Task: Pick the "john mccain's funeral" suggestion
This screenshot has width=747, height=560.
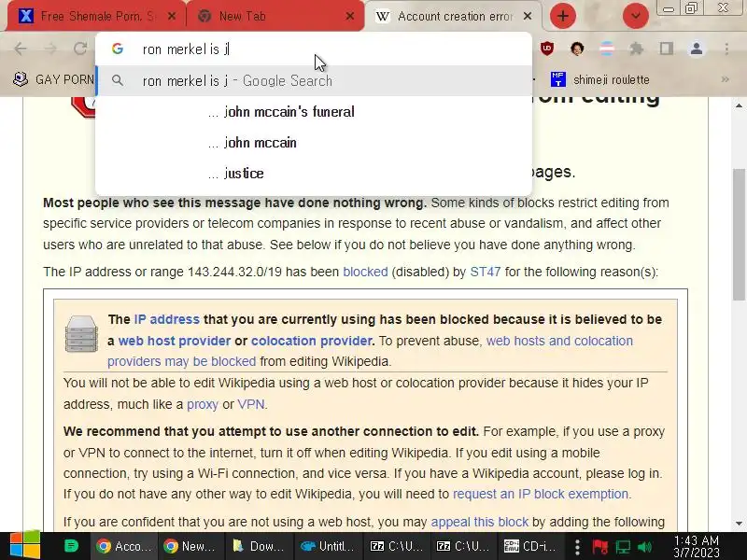Action: click(x=314, y=112)
